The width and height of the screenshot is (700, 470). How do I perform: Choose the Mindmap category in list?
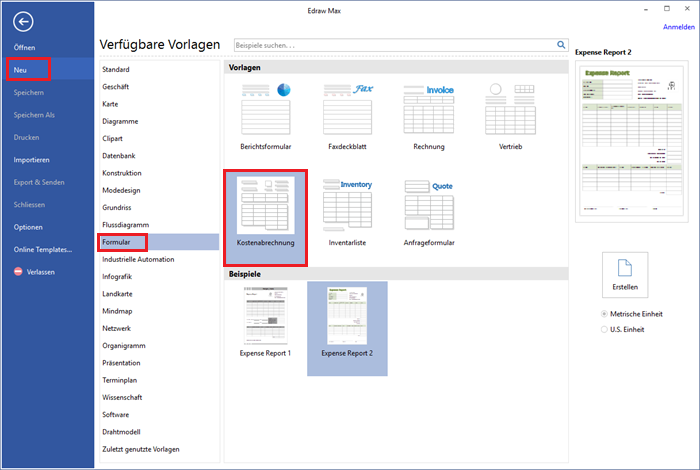(x=119, y=310)
